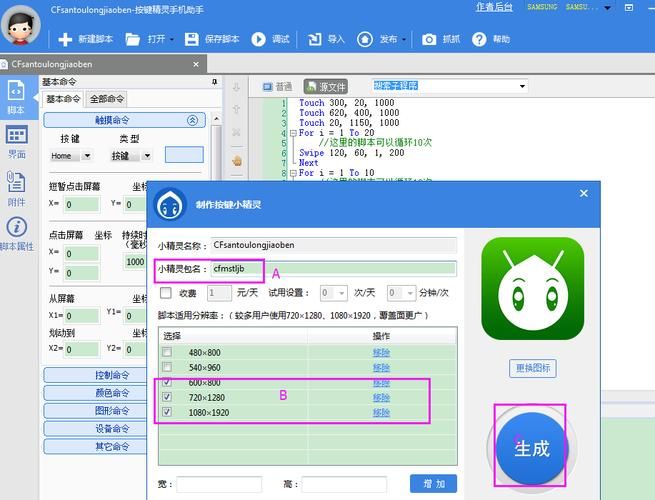Open the 打开 dropdown arrow
655x500 pixels.
pos(172,39)
